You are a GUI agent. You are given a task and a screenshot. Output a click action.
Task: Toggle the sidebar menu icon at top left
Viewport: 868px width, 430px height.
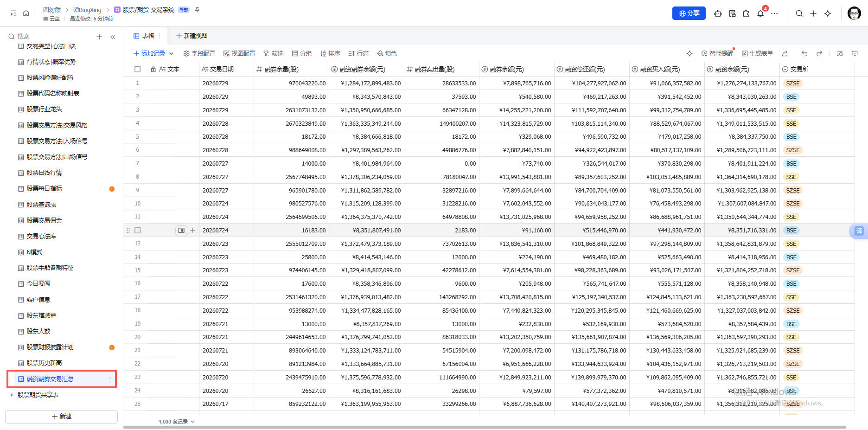click(x=13, y=13)
